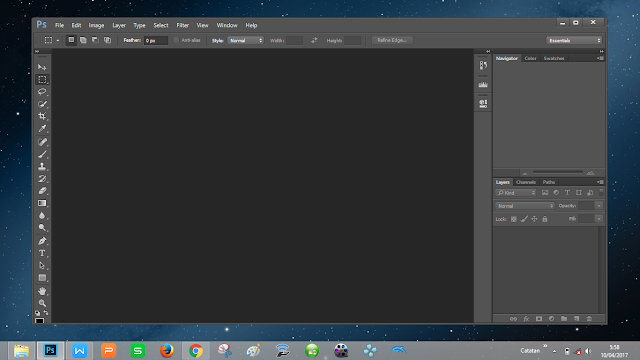Select the Eraser tool
Screen dimensions: 640x360
(x=42, y=191)
